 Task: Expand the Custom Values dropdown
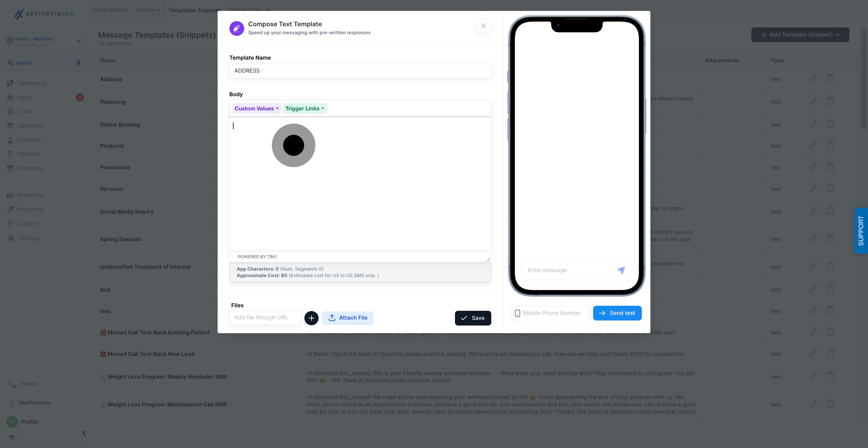tap(257, 109)
